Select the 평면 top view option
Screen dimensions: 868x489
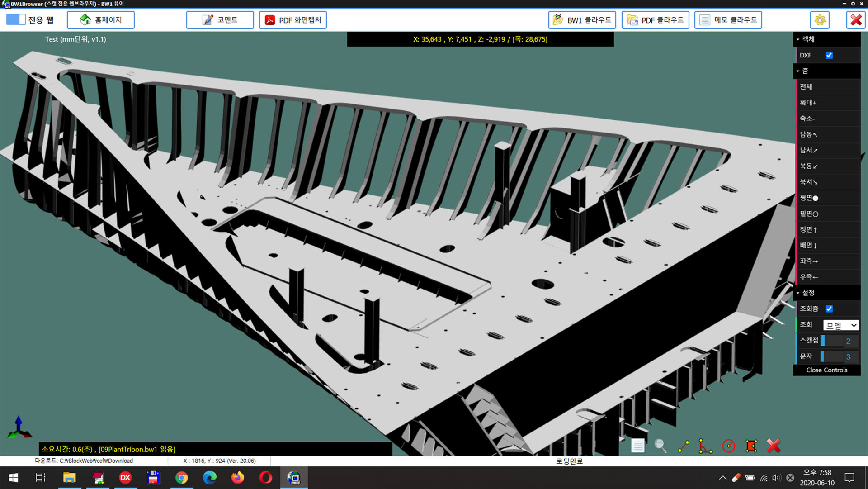[809, 198]
